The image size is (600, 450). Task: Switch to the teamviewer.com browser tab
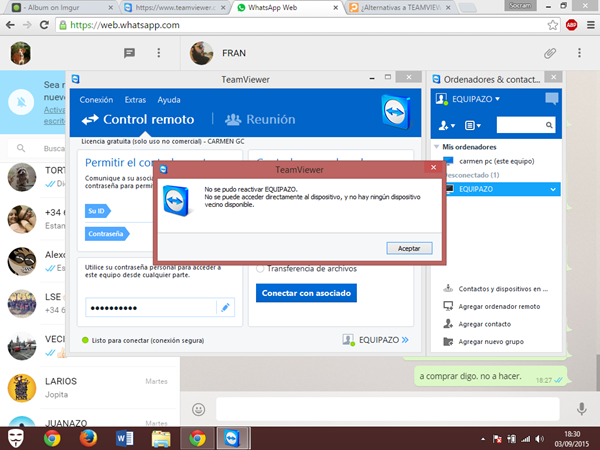pos(176,8)
